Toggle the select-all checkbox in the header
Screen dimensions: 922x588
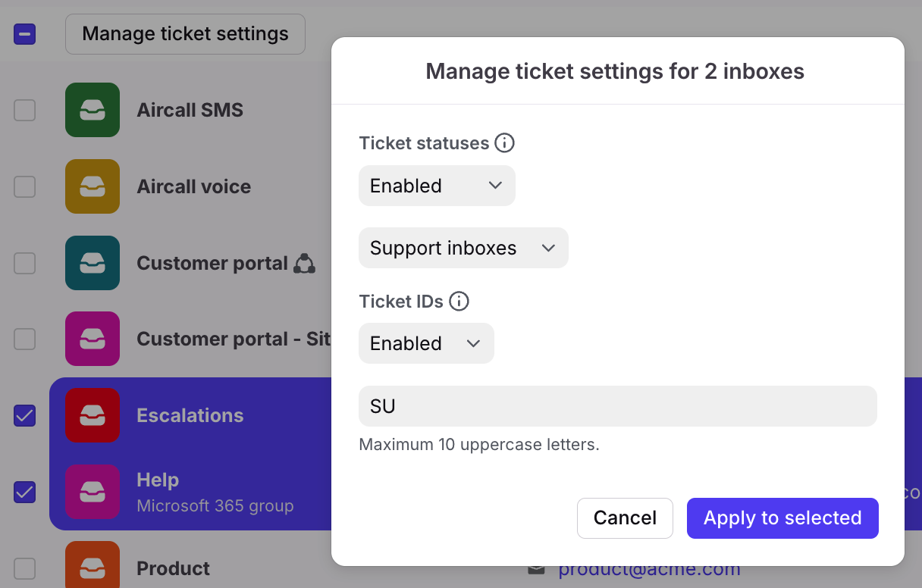(x=25, y=34)
